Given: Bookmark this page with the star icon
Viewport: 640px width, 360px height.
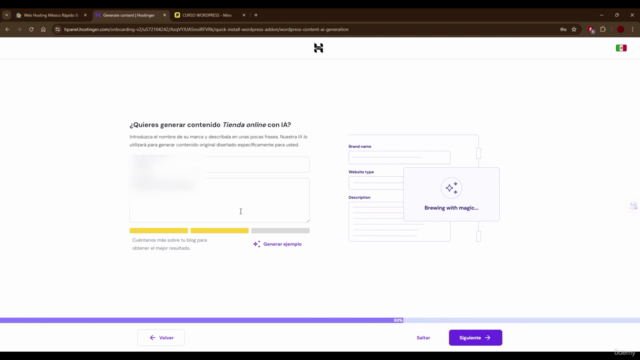Looking at the screenshot, I should (x=574, y=29).
